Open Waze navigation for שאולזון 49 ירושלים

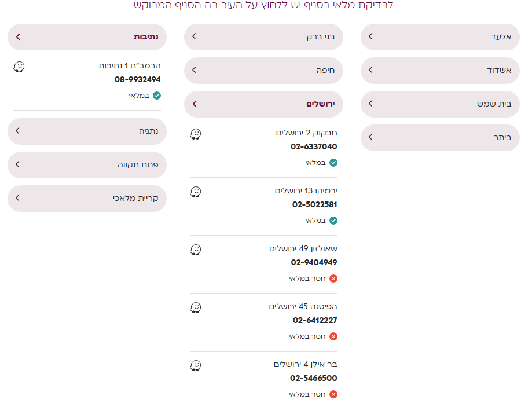pos(196,250)
